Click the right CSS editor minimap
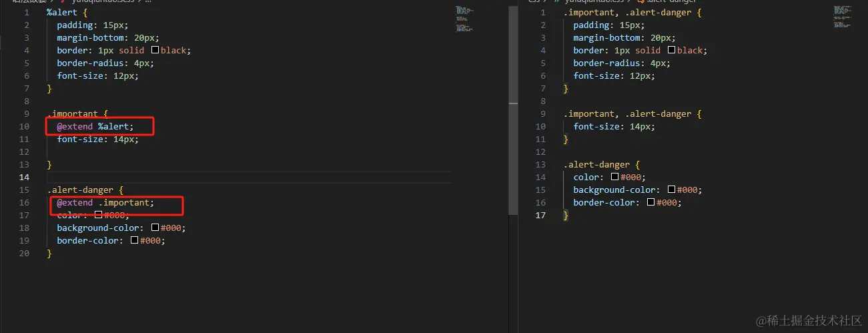 click(x=843, y=17)
